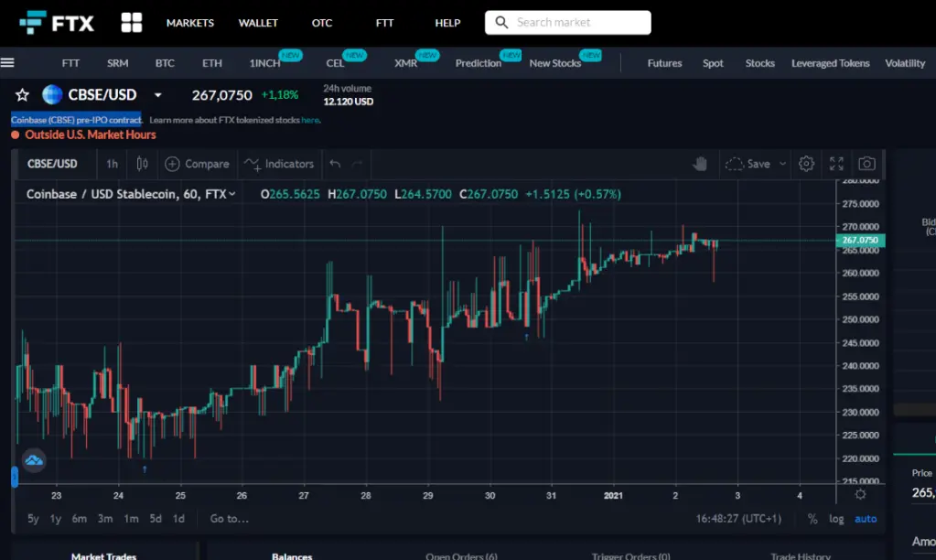
Task: Set chart range to 3m
Action: (105, 519)
